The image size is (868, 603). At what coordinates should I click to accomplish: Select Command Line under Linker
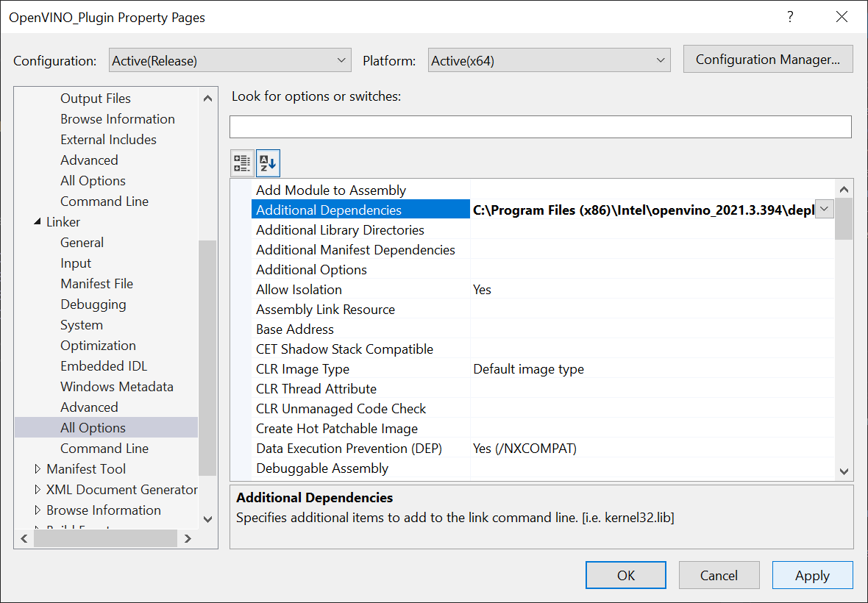tap(104, 448)
